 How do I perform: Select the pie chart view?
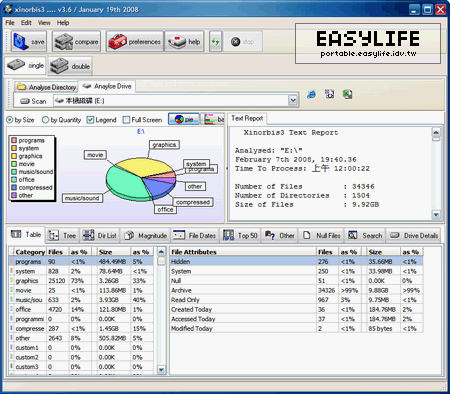[x=184, y=119]
